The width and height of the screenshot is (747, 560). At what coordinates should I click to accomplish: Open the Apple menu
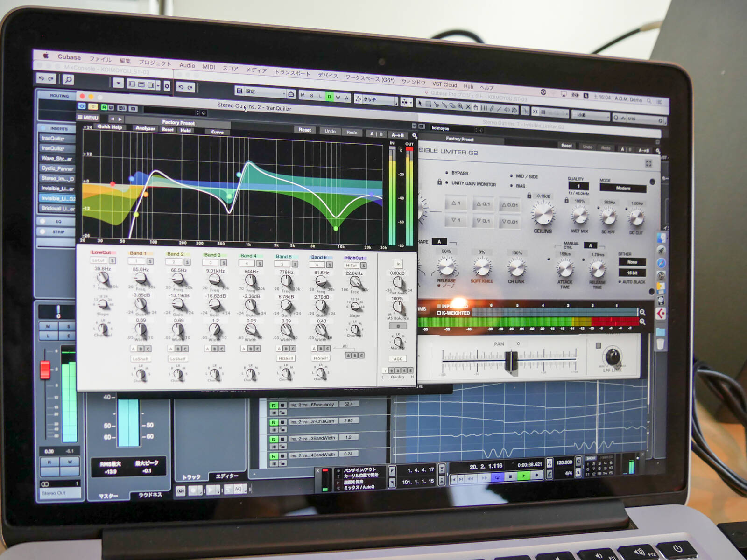46,55
